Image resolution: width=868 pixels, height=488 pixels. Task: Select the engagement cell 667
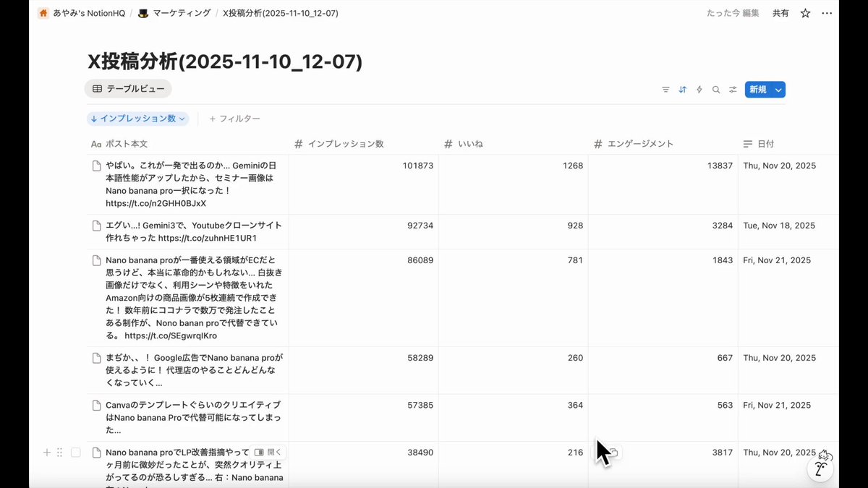pyautogui.click(x=663, y=370)
